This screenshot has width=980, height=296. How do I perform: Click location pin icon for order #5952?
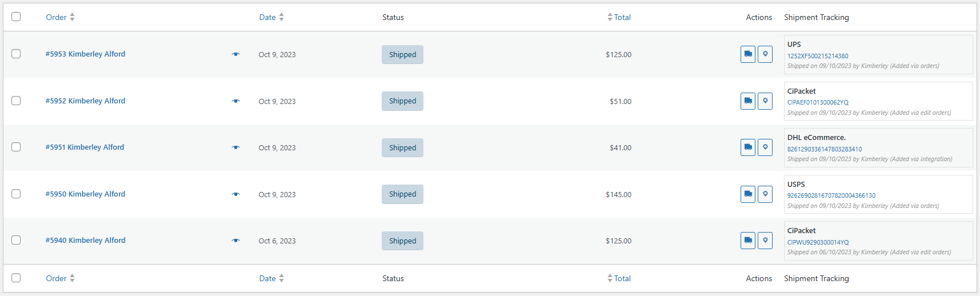click(x=765, y=101)
